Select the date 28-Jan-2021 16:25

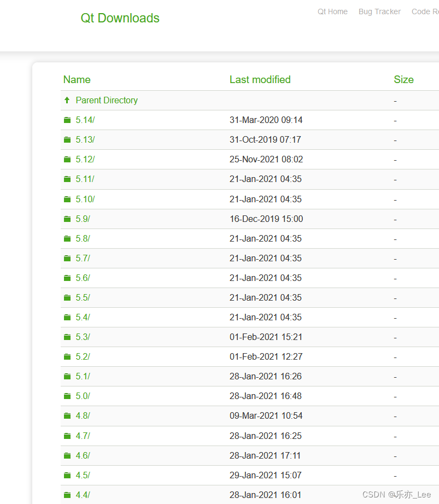266,436
